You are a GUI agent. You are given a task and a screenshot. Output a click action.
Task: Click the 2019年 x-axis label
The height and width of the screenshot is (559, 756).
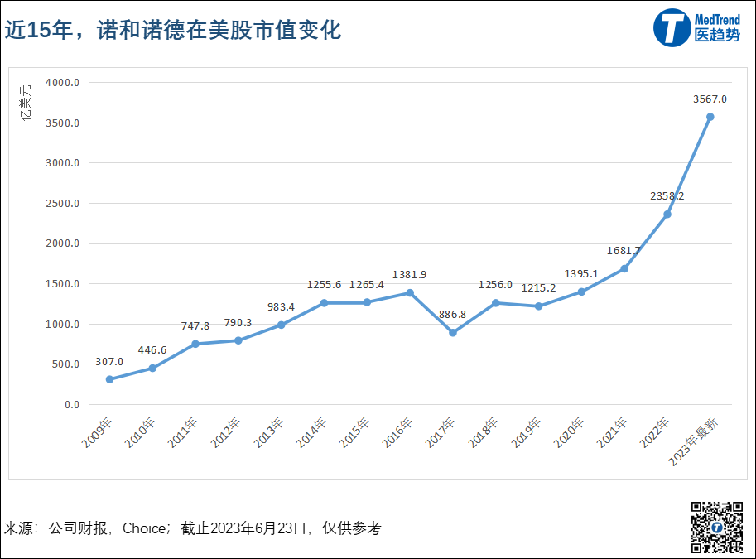click(x=526, y=432)
